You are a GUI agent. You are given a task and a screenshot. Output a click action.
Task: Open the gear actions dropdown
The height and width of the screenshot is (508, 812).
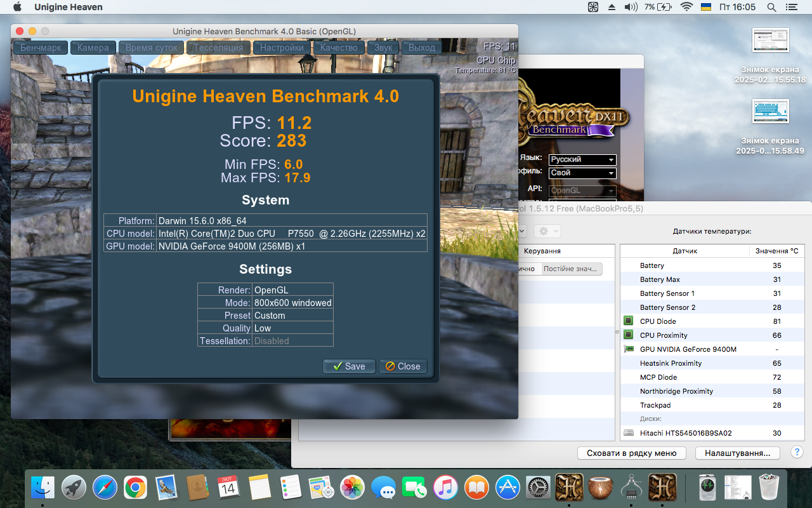coord(547,231)
